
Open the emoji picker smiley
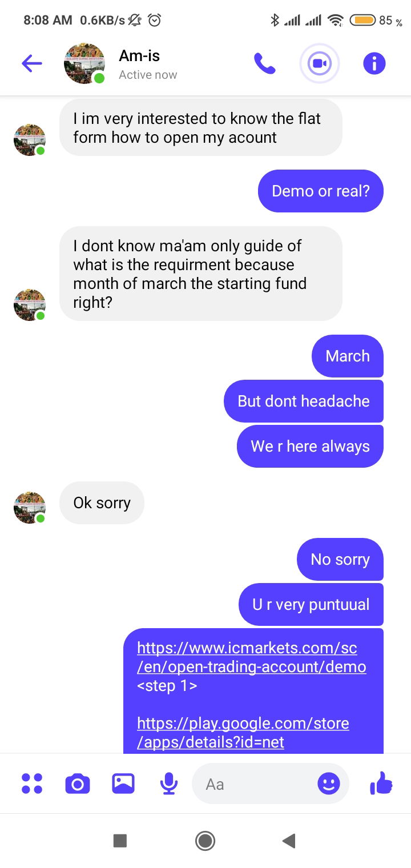[329, 783]
